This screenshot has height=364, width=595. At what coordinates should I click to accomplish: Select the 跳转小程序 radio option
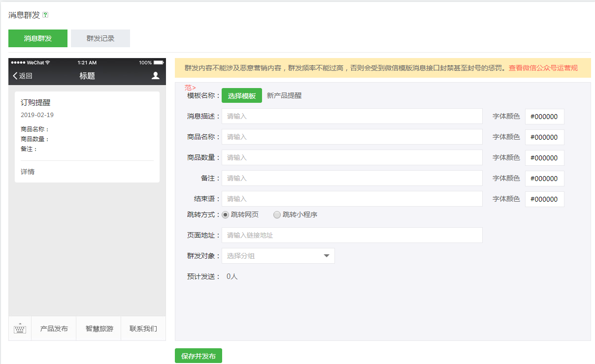(277, 214)
